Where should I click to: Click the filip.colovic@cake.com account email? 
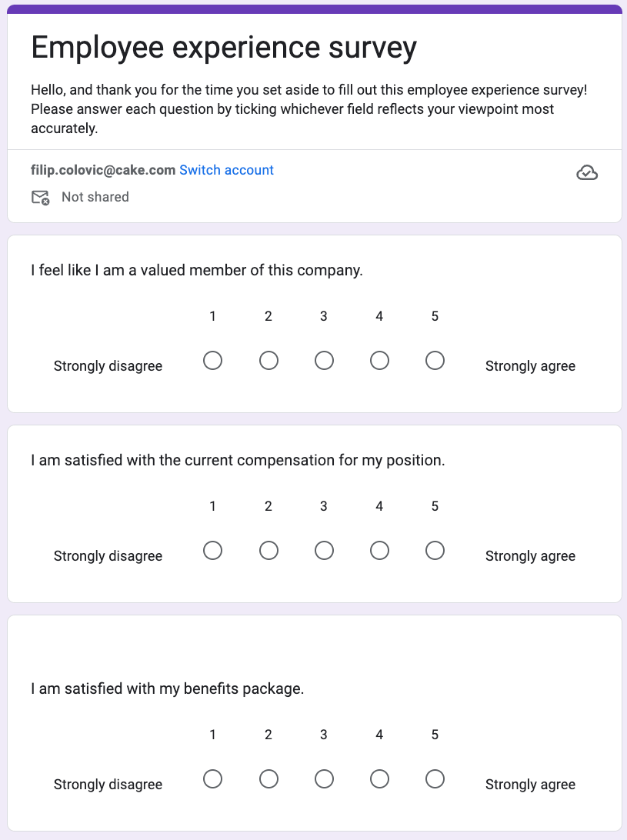[103, 170]
